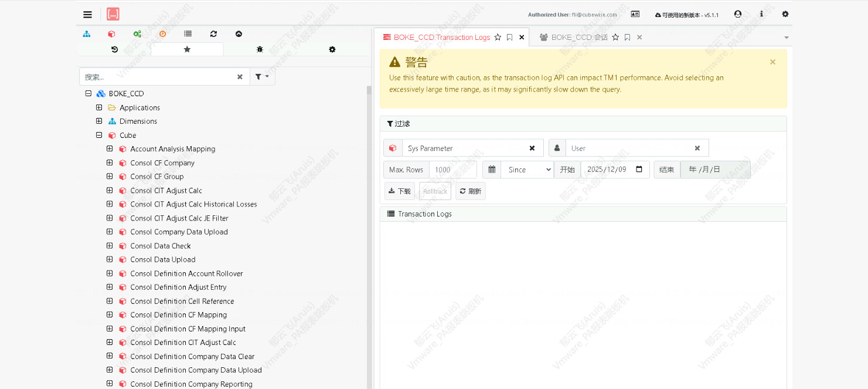Click the orange clock chores icon

pos(162,34)
